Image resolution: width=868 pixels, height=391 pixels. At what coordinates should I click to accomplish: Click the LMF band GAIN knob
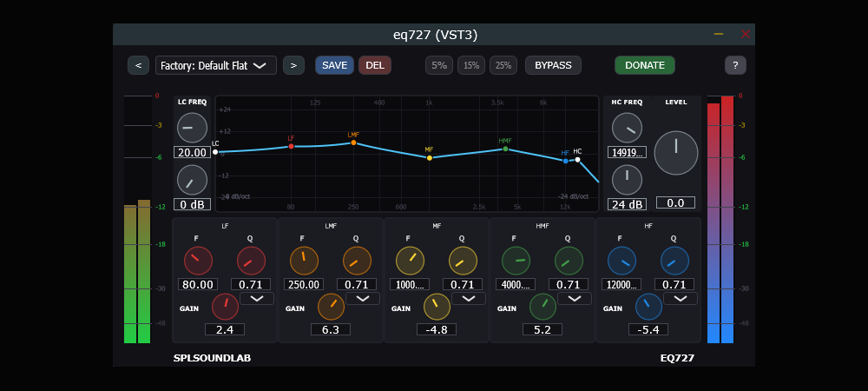click(x=331, y=307)
